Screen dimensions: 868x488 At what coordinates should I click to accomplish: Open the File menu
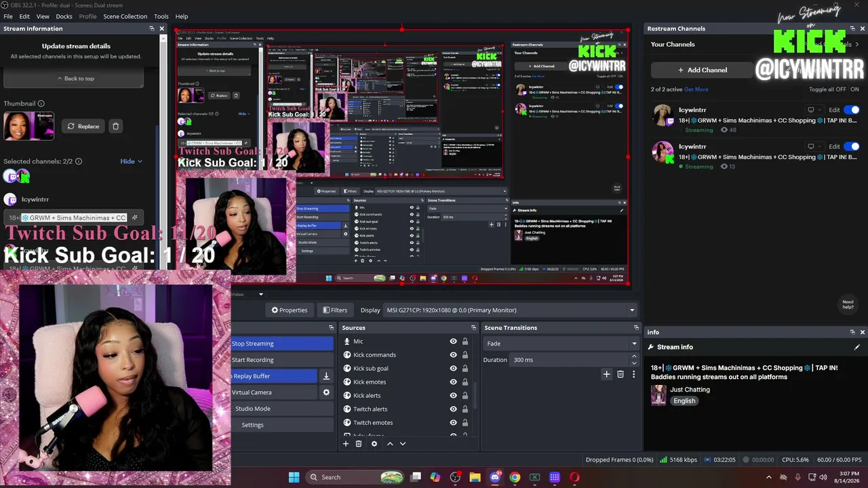pos(8,16)
